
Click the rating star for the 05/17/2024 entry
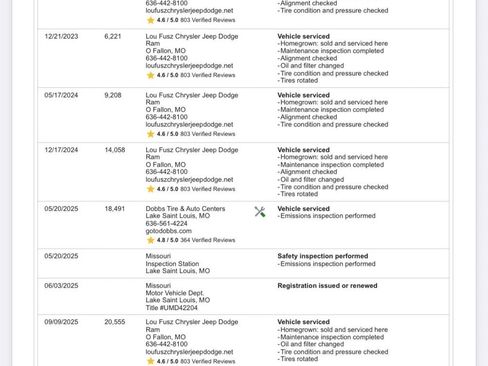tap(150, 134)
